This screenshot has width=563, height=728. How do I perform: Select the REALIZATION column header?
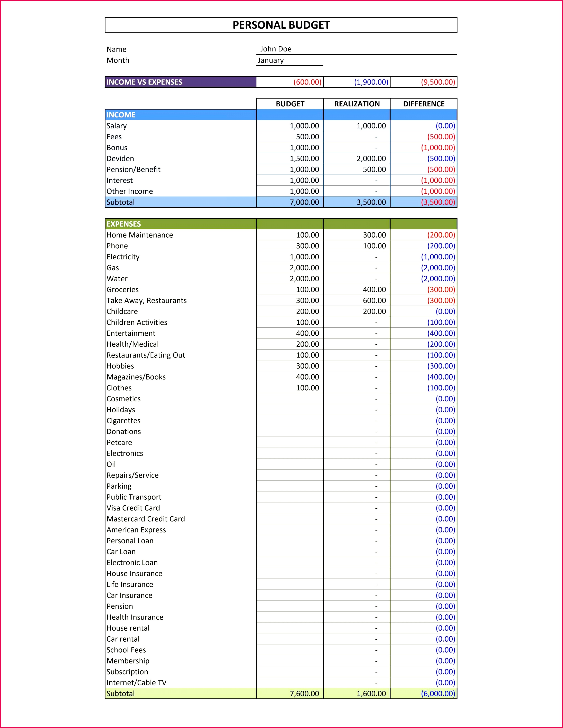(357, 104)
